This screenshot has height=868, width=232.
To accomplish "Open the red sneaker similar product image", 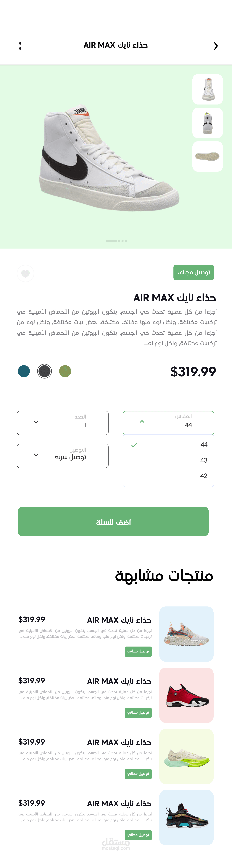I will (186, 695).
